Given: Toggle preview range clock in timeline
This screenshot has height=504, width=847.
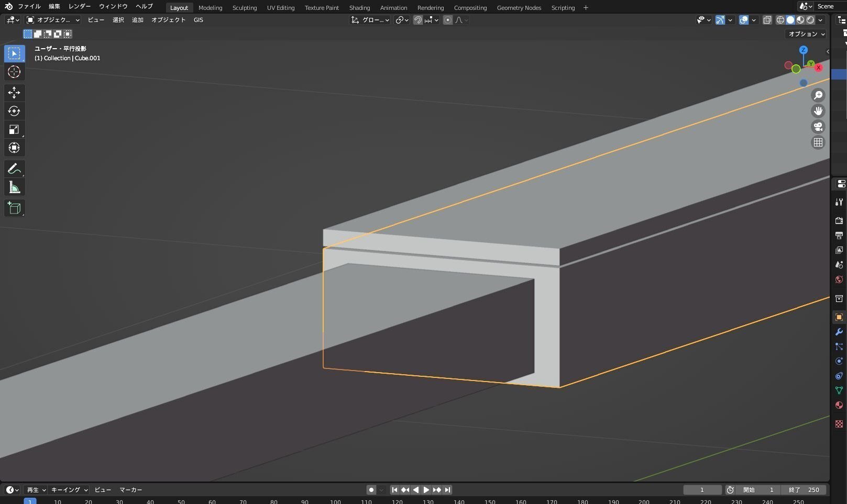Looking at the screenshot, I should (730, 490).
